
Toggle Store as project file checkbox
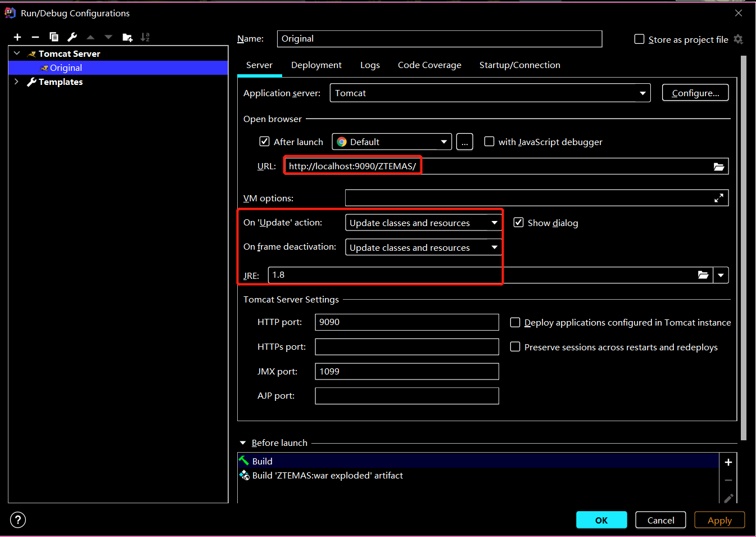click(639, 39)
